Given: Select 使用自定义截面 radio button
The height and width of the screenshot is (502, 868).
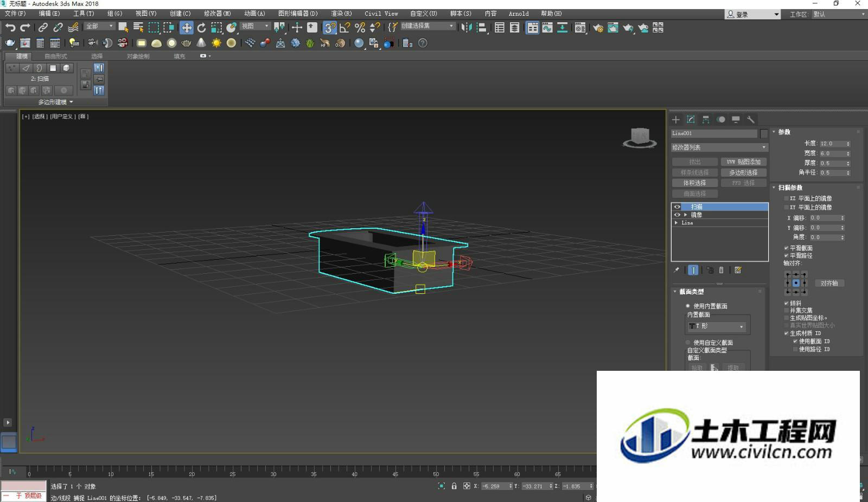Looking at the screenshot, I should point(688,343).
